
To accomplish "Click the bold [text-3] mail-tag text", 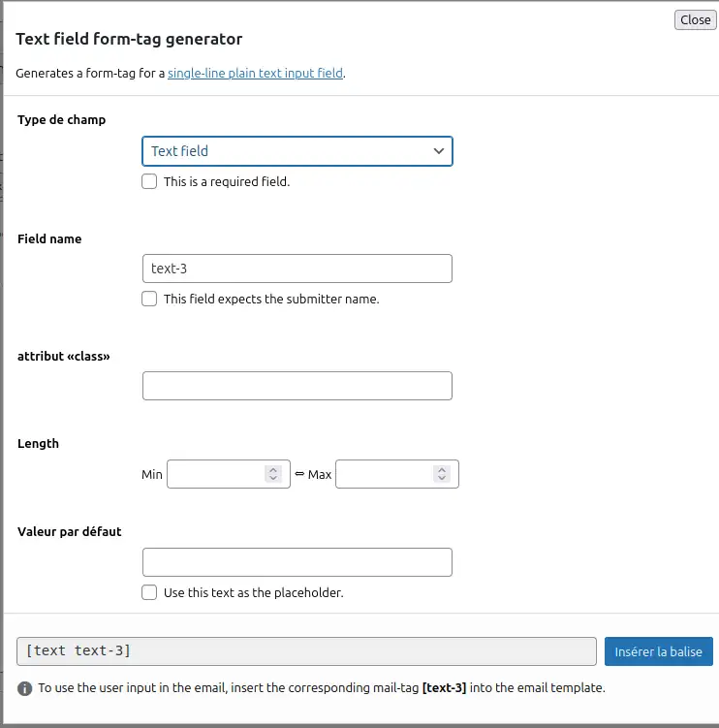I will tap(444, 687).
